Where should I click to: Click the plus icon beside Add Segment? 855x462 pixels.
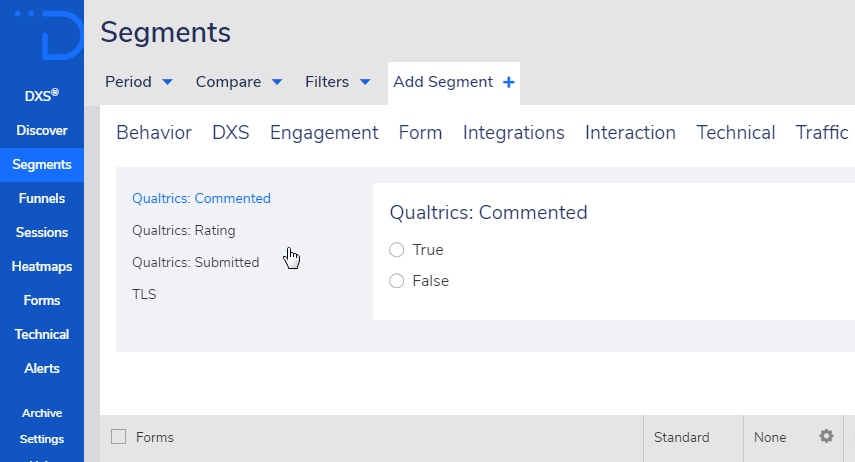click(509, 82)
